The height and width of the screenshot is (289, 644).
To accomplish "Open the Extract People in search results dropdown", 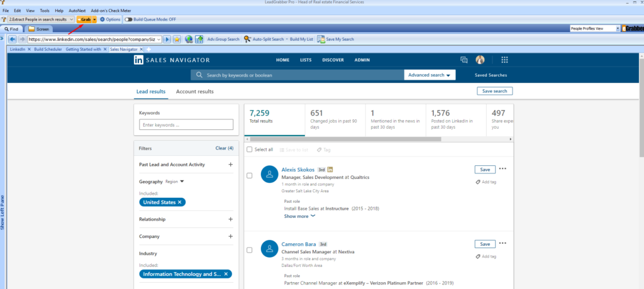I will click(x=72, y=19).
